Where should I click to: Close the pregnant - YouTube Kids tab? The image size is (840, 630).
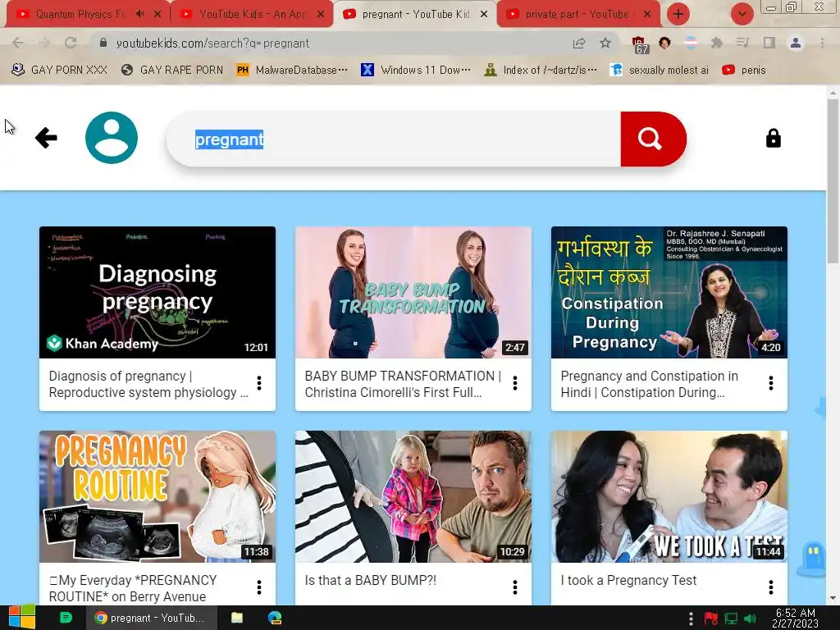pos(484,14)
